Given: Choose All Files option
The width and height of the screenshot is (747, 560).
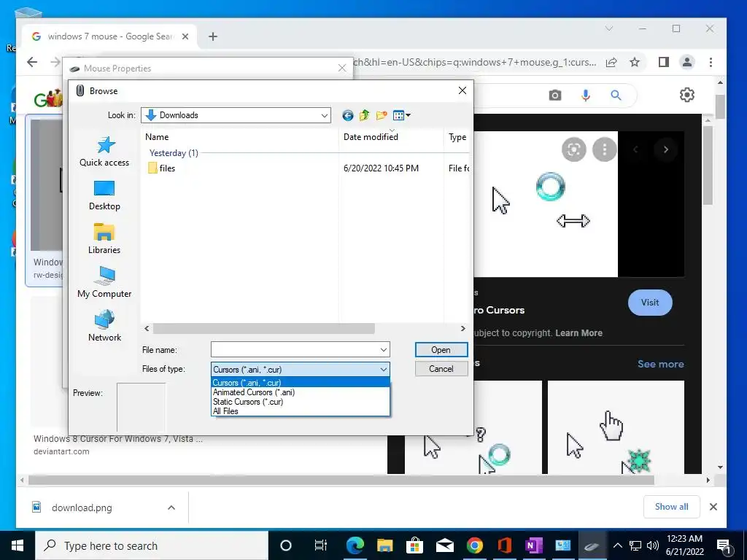Looking at the screenshot, I should (x=300, y=411).
